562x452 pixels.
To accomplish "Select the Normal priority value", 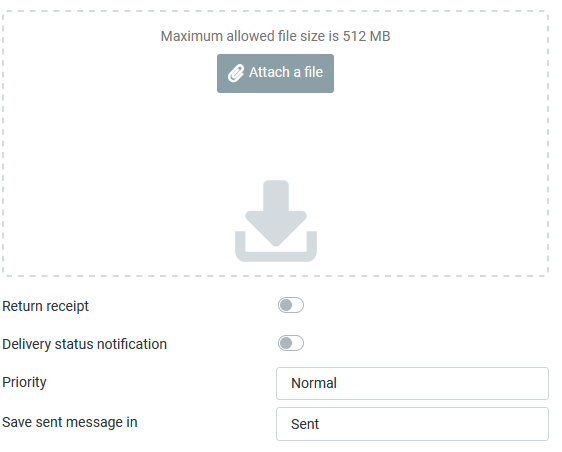I will tap(314, 383).
